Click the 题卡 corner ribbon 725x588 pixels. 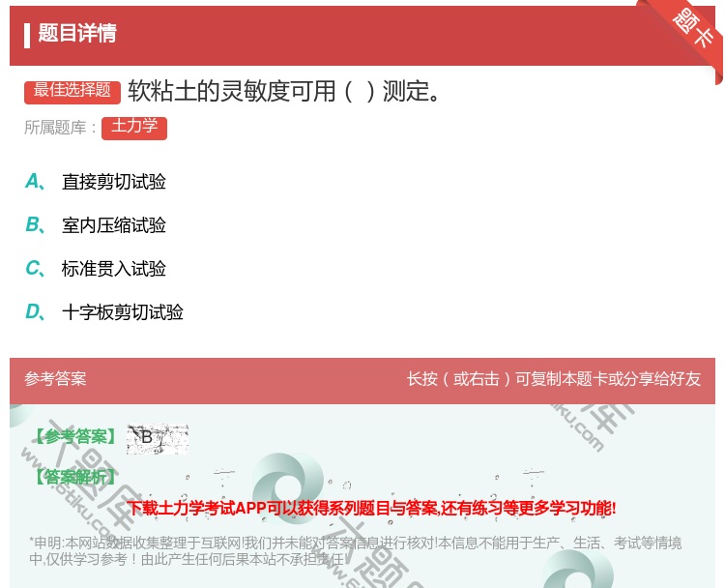pos(691,29)
